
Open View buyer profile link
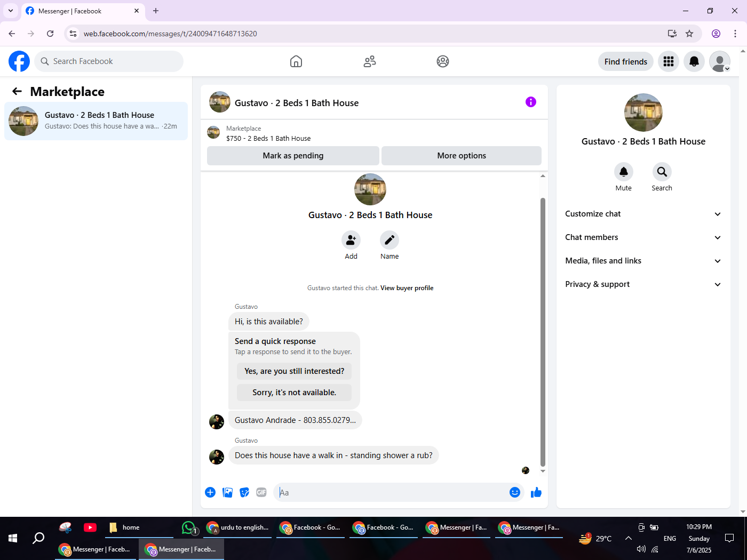click(407, 288)
